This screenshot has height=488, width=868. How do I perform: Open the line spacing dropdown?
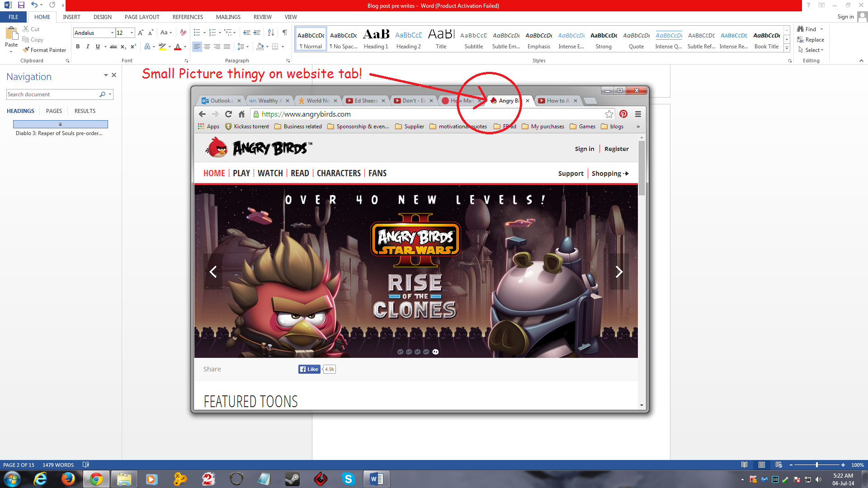point(247,46)
